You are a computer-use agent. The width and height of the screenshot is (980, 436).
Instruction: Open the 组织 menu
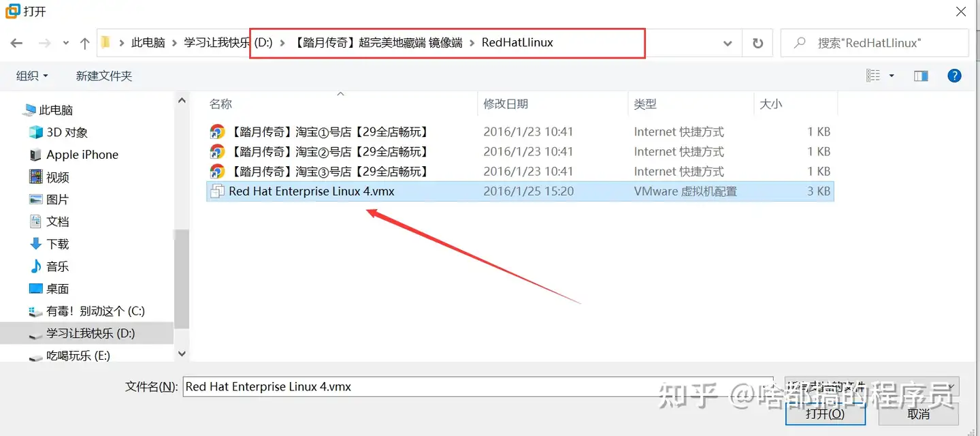[32, 76]
